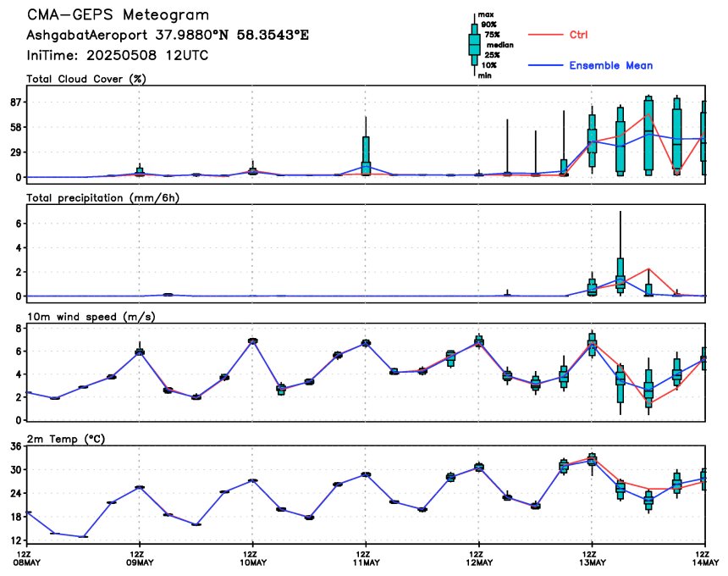This screenshot has width=728, height=576.
Task: Click the '58' cloud cover axis tick
Action: [15, 127]
